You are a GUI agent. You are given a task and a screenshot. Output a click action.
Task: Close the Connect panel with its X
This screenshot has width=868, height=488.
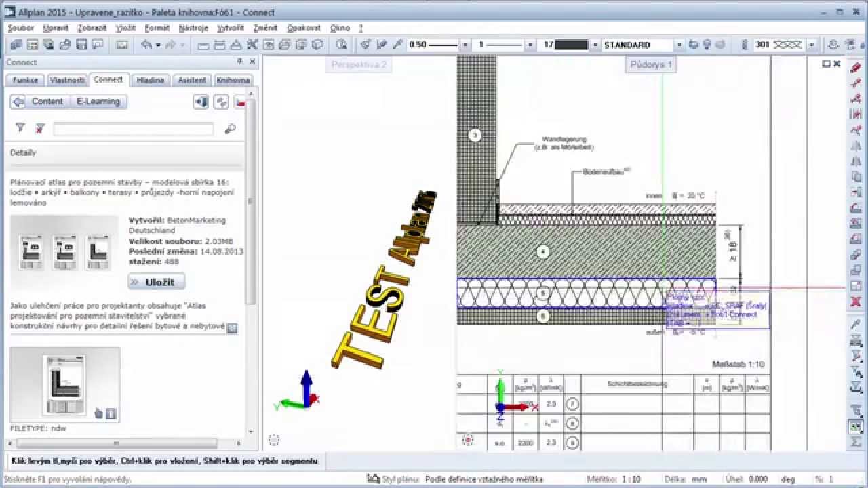click(x=252, y=62)
